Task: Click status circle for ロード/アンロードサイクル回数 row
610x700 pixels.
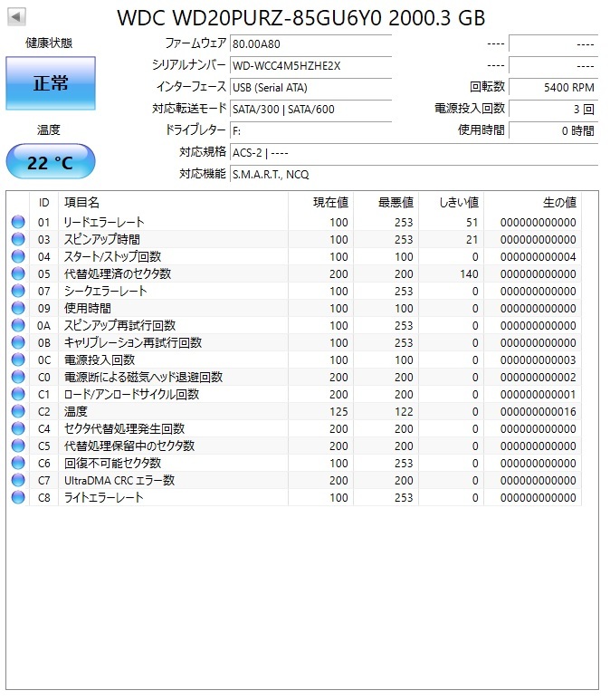Action: coord(18,394)
